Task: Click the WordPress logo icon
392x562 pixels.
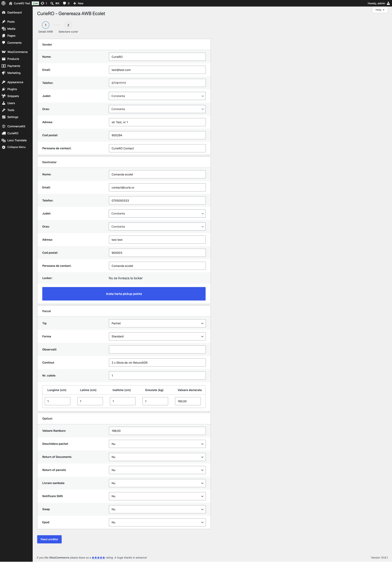Action: click(x=4, y=3)
